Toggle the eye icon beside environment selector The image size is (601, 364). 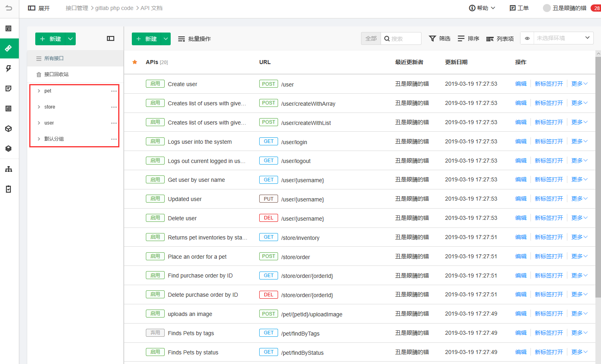527,38
